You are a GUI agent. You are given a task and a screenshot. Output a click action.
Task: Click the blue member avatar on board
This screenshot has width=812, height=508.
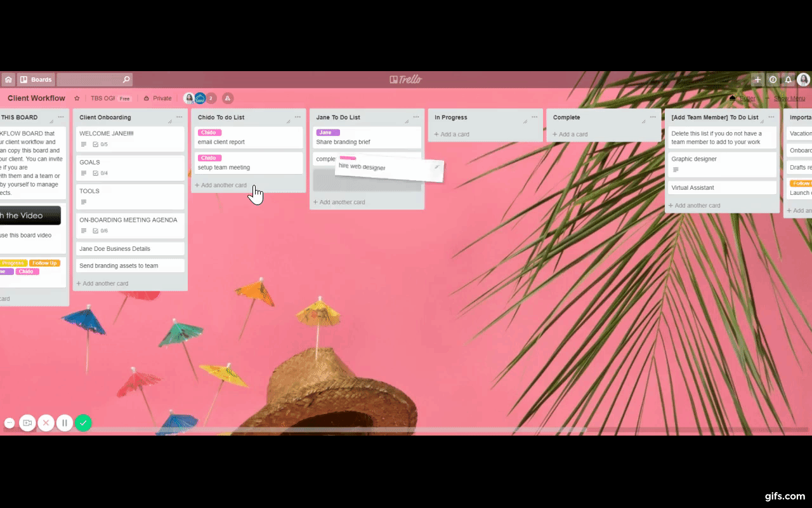[x=200, y=98]
